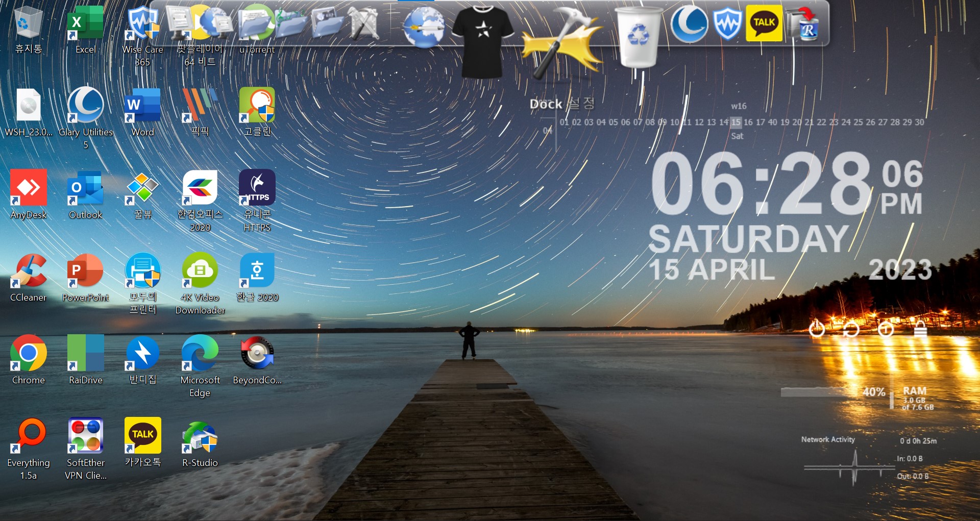This screenshot has width=980, height=521.
Task: Launch the Glary Utilities crescent icon in the dock
Action: click(x=689, y=23)
